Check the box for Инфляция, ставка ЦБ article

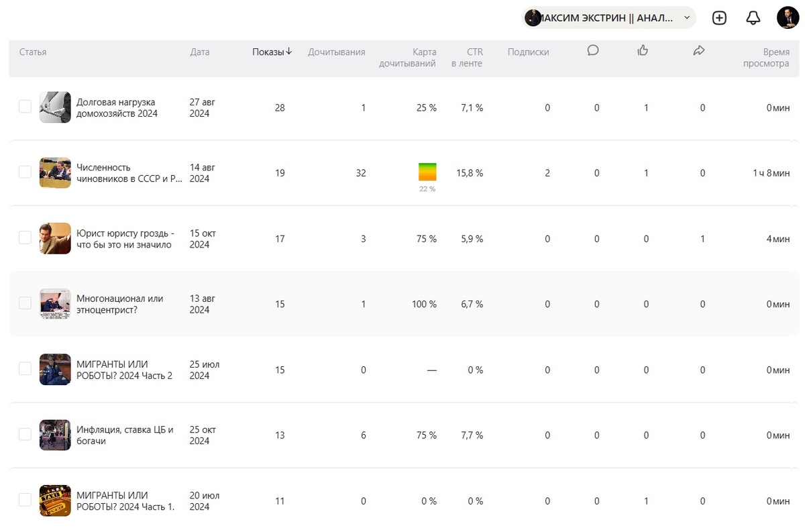click(x=25, y=434)
